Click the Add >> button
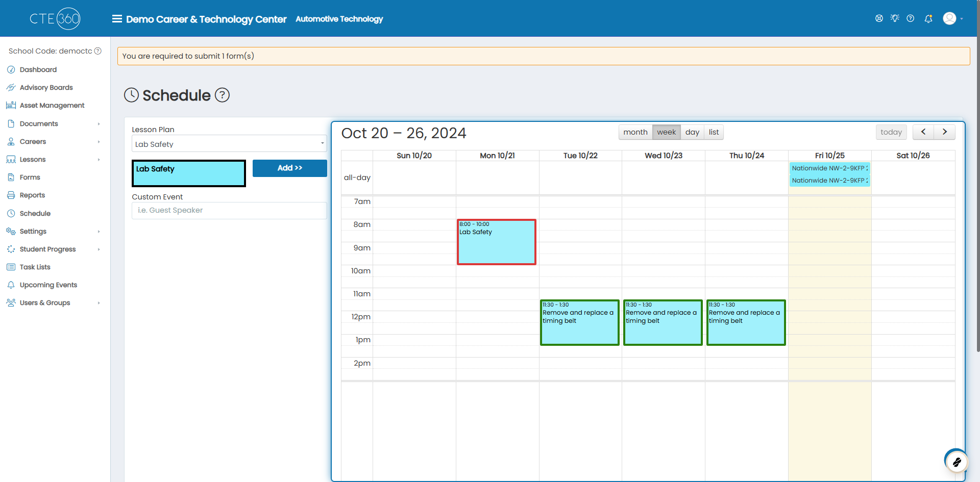 click(x=290, y=168)
